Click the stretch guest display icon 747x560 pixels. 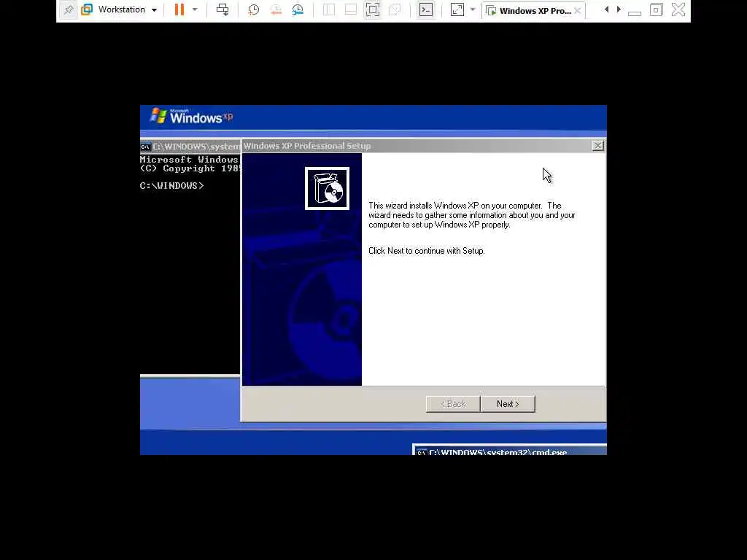pyautogui.click(x=457, y=9)
